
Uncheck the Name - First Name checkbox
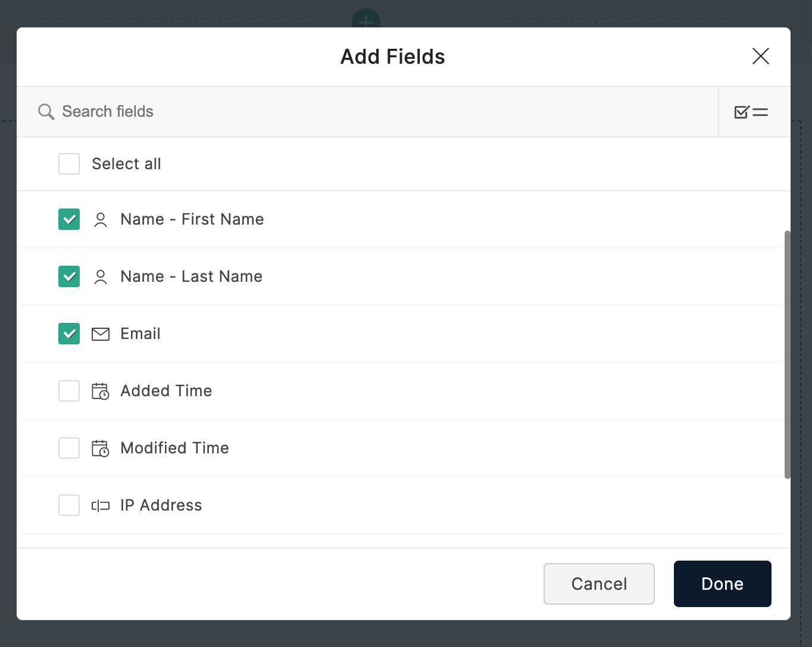click(x=69, y=219)
